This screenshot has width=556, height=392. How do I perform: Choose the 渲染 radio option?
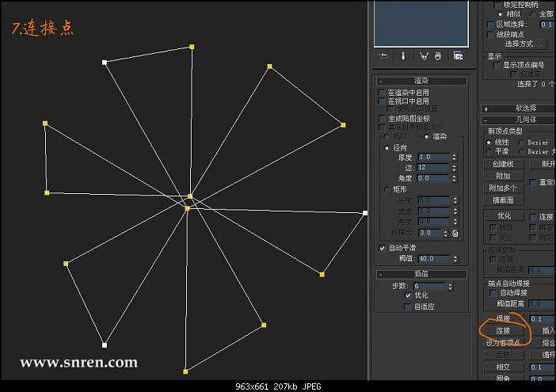426,136
